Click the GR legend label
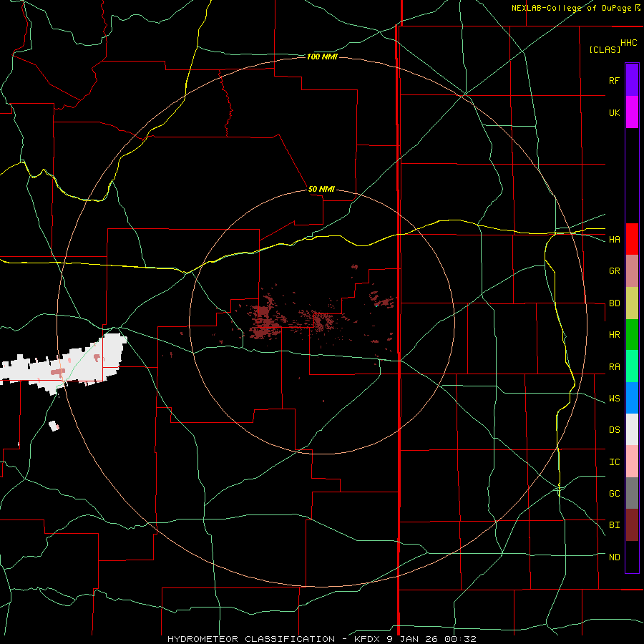Screen dimensions: 644x644 click(x=614, y=271)
